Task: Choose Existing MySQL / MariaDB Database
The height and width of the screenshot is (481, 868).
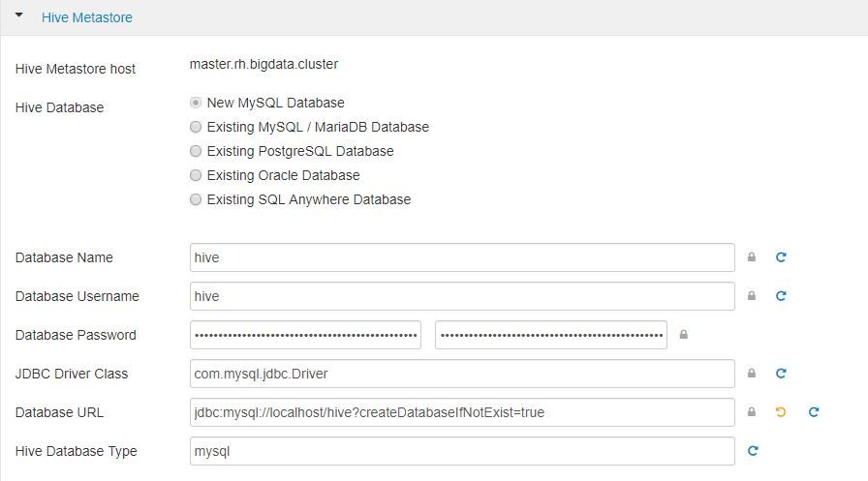Action: tap(197, 127)
